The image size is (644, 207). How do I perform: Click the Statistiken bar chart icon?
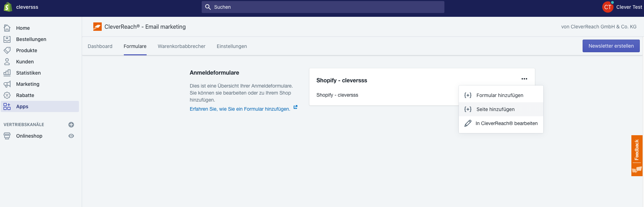[7, 73]
